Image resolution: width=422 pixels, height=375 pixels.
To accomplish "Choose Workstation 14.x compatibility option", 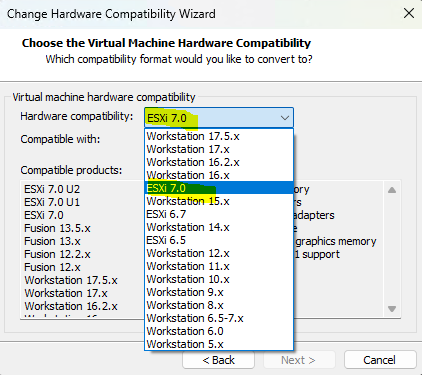I will (219, 227).
